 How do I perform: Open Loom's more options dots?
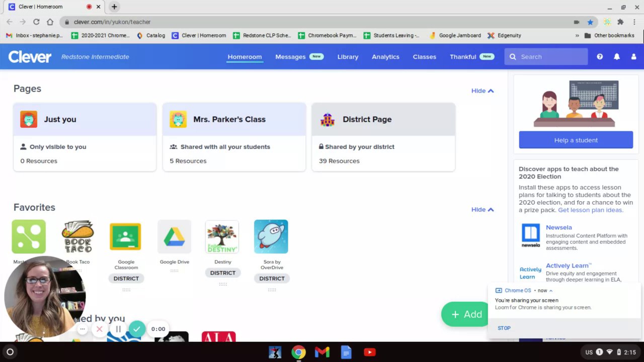(83, 329)
